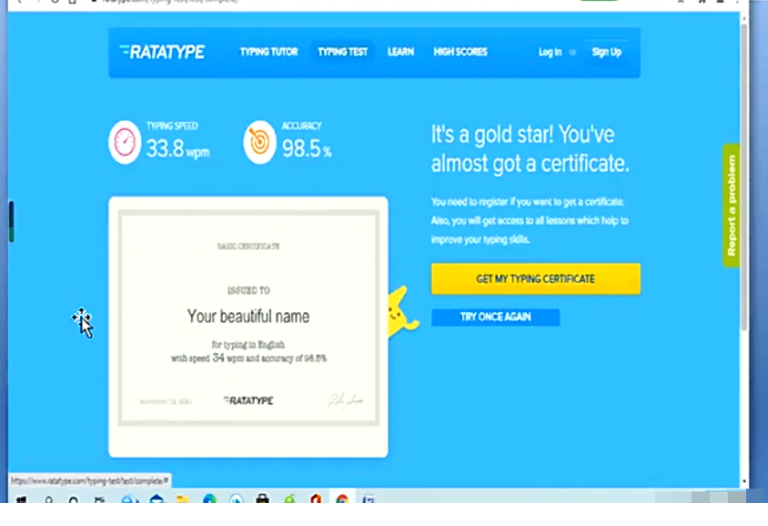Click the "You need to register" paragraph

(529, 220)
